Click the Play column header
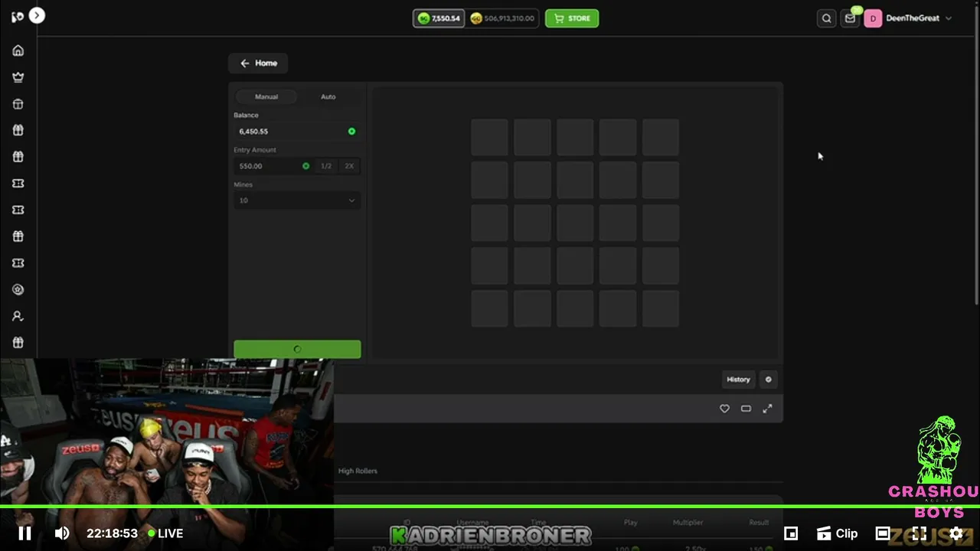This screenshot has height=551, width=980. pos(630,523)
